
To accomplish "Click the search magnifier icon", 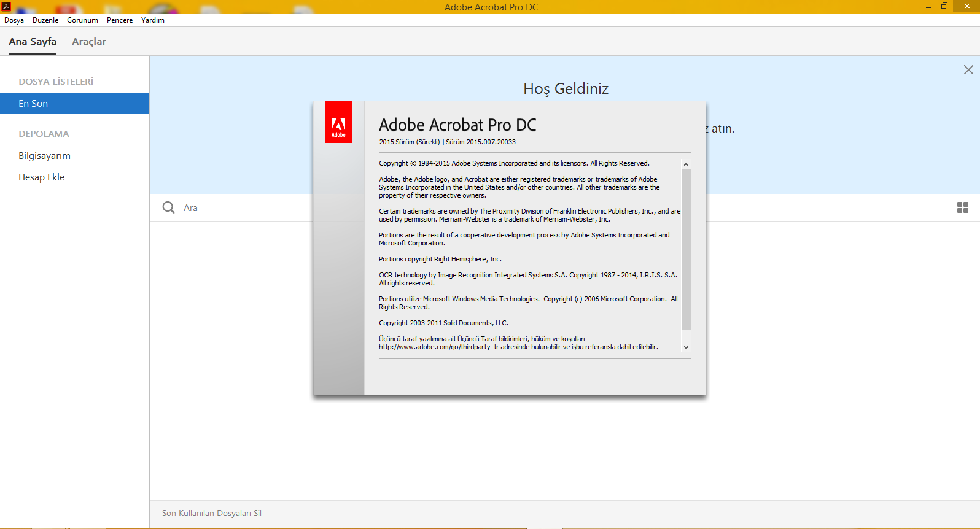I will click(168, 207).
